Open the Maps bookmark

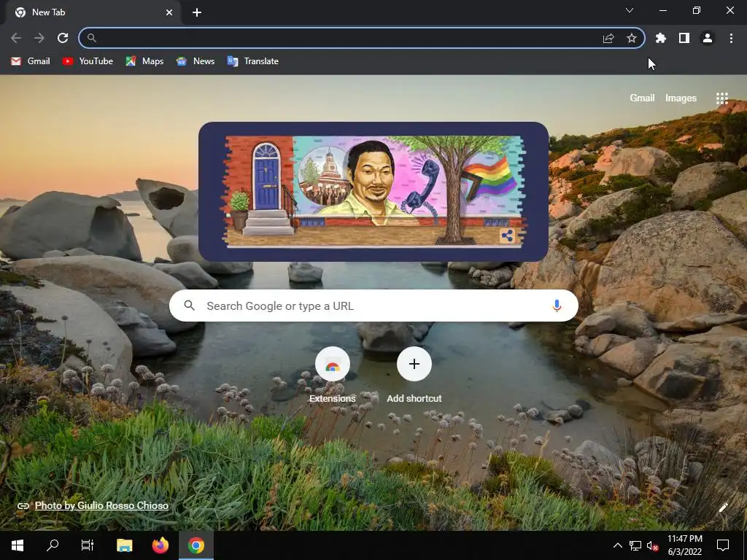pos(145,61)
